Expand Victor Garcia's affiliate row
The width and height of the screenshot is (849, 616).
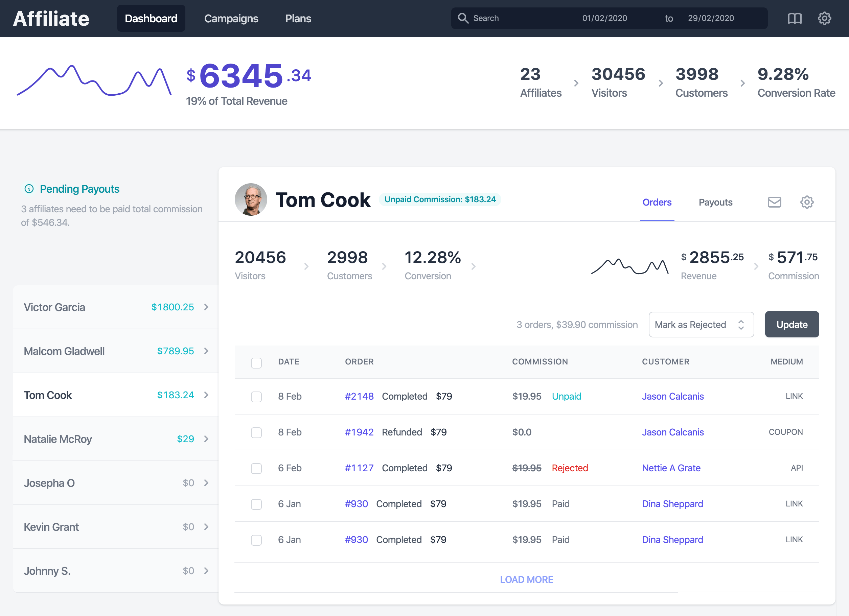(x=206, y=307)
